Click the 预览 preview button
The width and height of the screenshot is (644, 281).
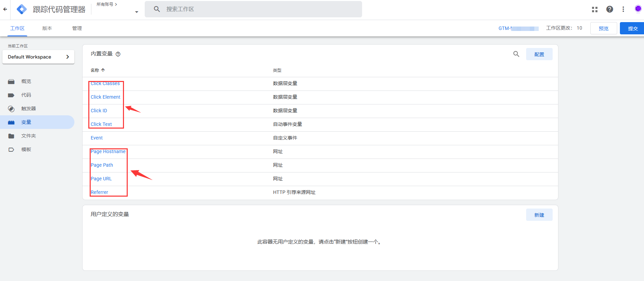pyautogui.click(x=604, y=28)
